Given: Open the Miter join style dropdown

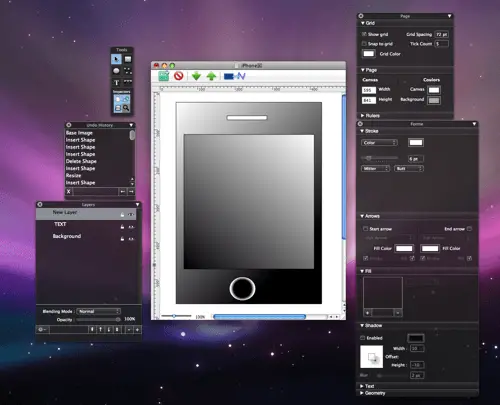Looking at the screenshot, I should [375, 168].
